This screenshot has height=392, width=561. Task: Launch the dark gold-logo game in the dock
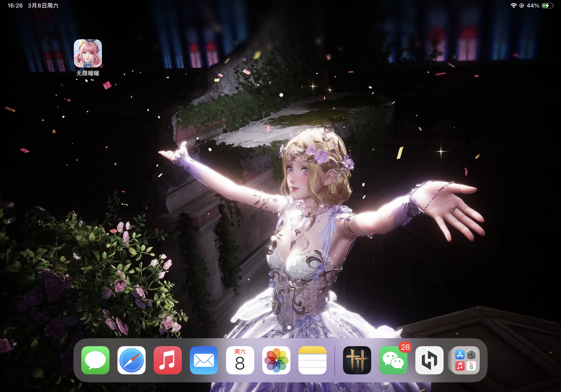[x=357, y=360]
